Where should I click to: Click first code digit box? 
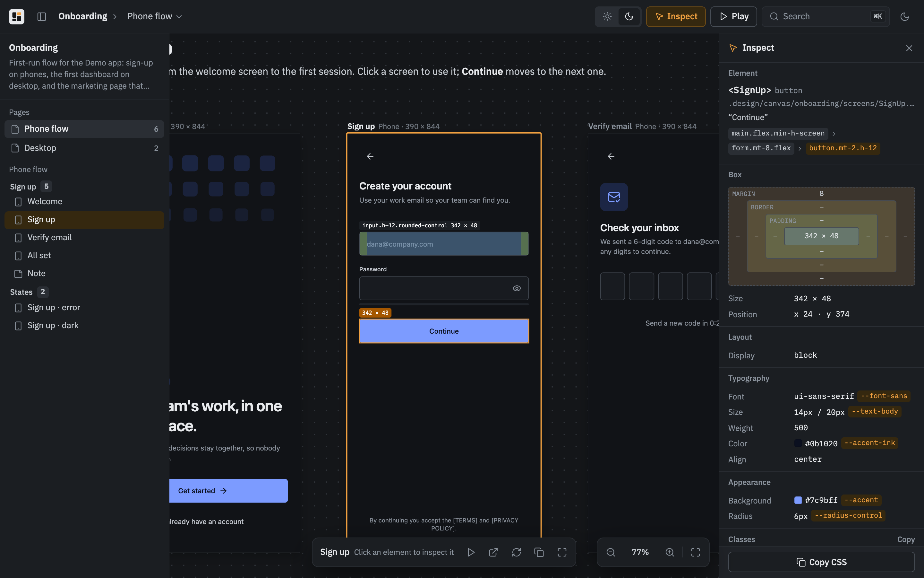coord(612,286)
